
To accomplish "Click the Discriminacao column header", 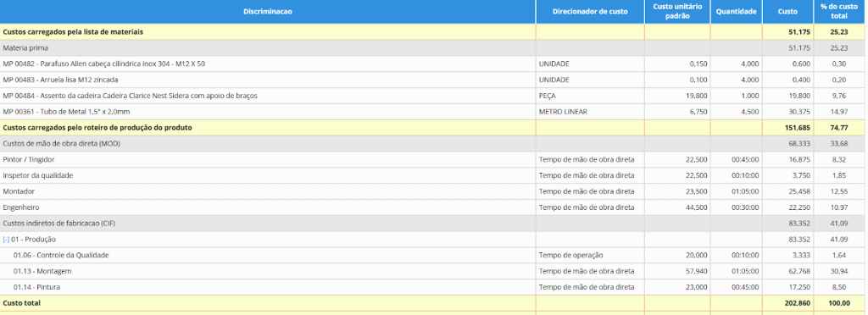I will (x=268, y=12).
